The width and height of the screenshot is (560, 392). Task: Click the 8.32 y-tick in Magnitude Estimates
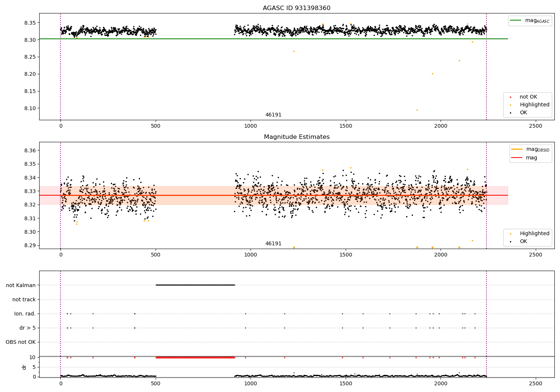coord(30,205)
